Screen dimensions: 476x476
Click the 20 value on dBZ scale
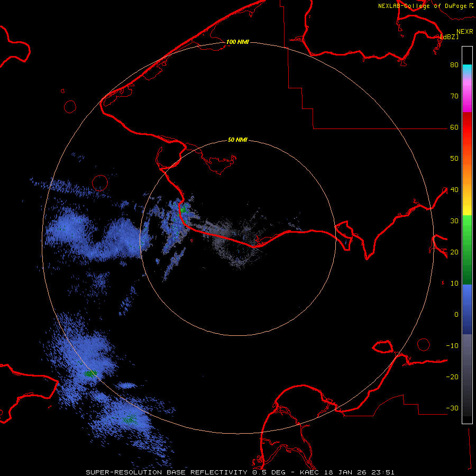tap(454, 252)
